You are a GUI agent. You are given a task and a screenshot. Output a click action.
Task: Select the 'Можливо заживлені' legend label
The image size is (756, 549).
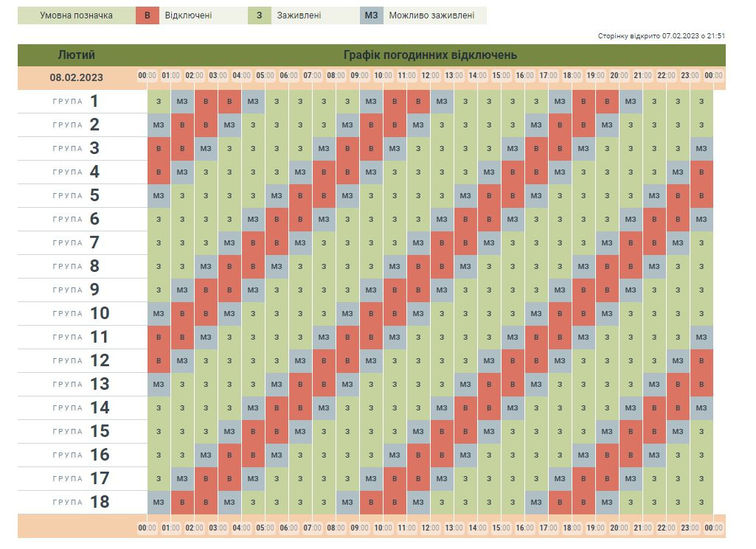pyautogui.click(x=431, y=15)
